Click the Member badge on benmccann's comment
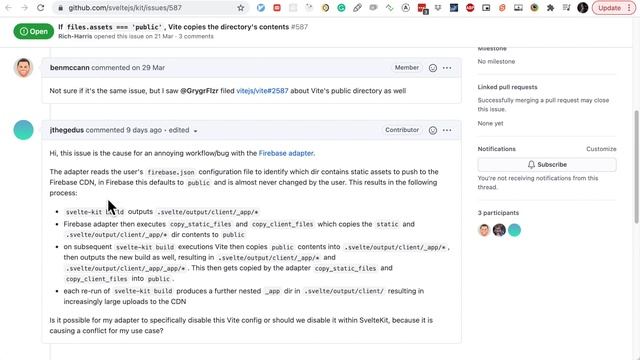Screen dimensions: 640x360 407,68
